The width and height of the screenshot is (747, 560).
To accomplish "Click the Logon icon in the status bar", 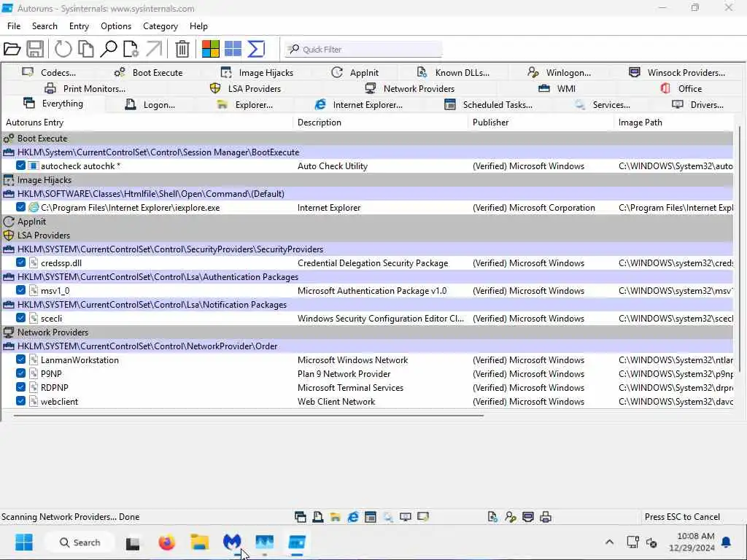I will 318,517.
